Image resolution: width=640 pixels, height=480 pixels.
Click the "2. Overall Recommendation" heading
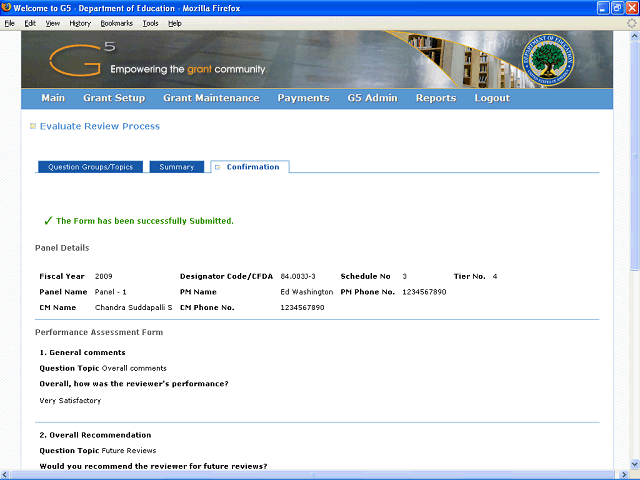point(95,435)
